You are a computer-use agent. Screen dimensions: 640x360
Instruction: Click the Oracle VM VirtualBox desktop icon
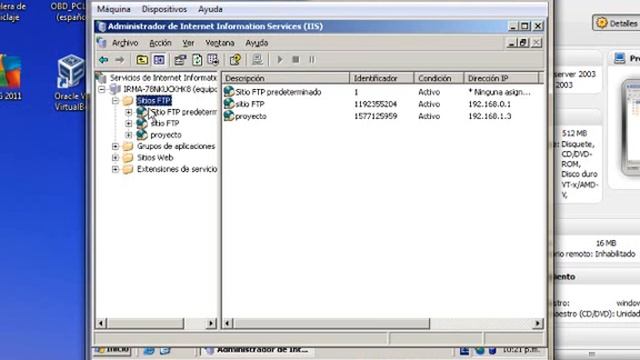pyautogui.click(x=70, y=82)
